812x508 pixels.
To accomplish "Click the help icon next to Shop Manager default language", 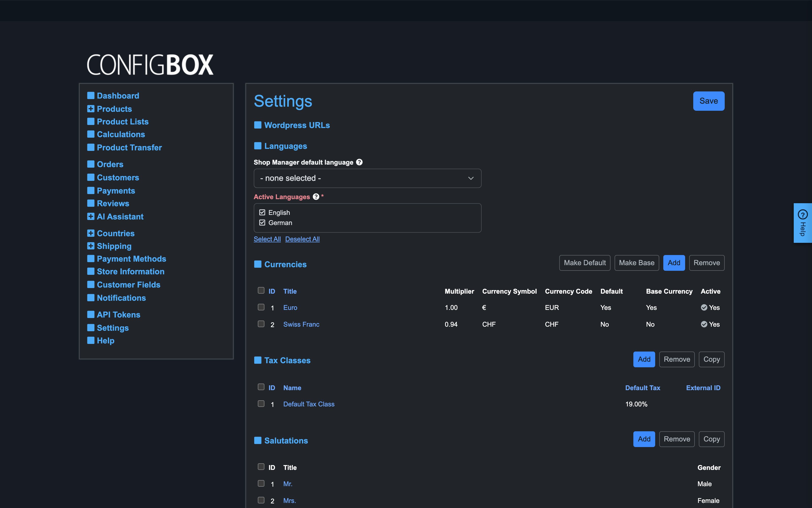I will [x=359, y=162].
